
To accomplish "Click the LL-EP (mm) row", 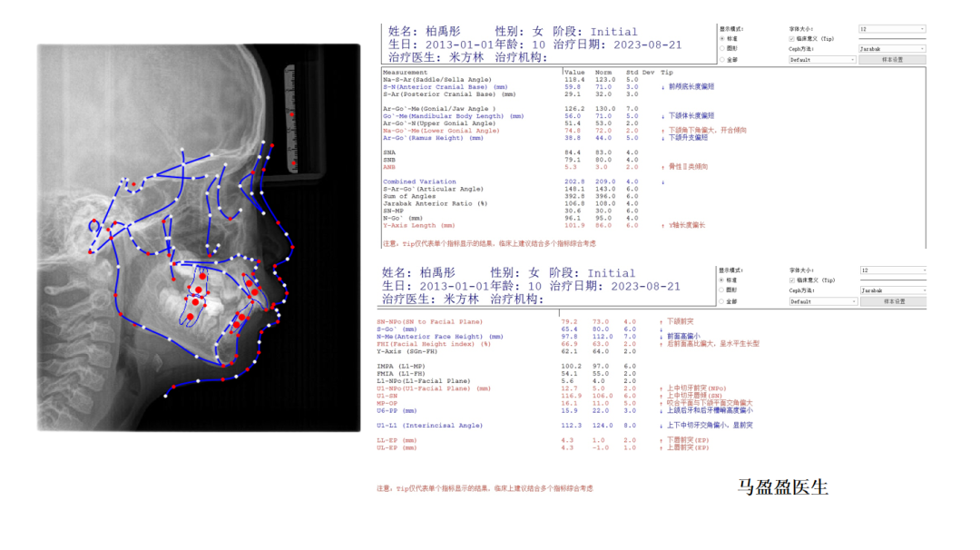I will (543, 440).
